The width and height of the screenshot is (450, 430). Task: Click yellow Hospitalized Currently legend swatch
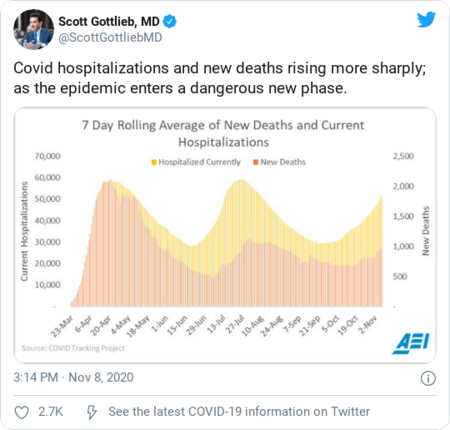(154, 162)
